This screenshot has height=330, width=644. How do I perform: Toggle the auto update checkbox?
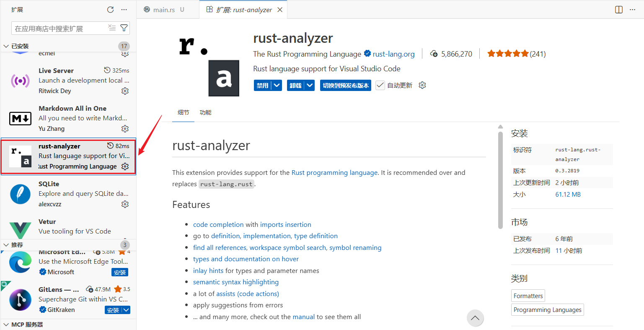coord(380,85)
